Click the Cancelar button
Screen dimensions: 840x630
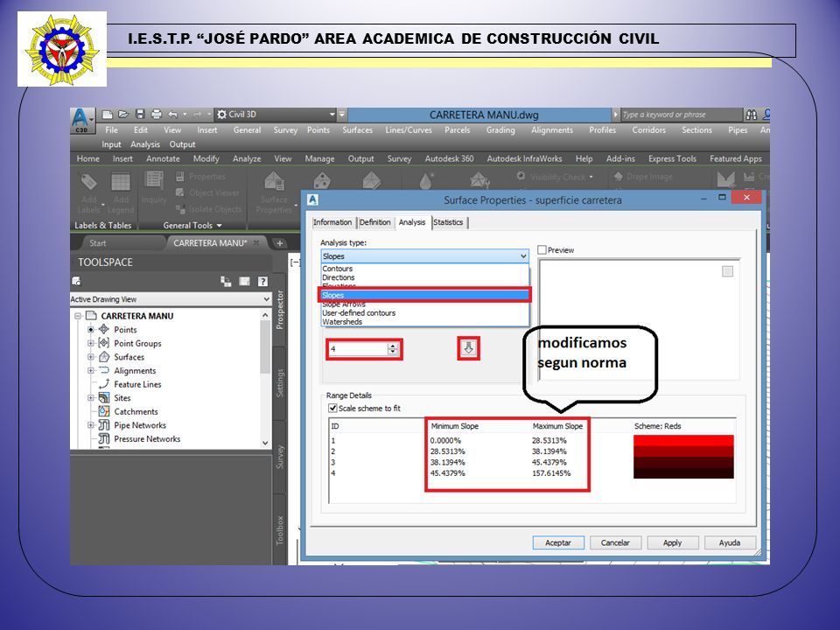pyautogui.click(x=615, y=542)
